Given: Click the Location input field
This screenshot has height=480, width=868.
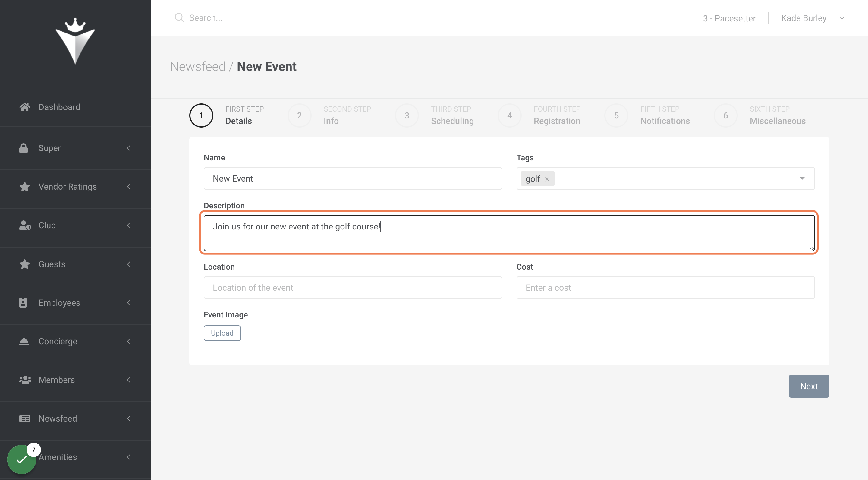Looking at the screenshot, I should 353,288.
